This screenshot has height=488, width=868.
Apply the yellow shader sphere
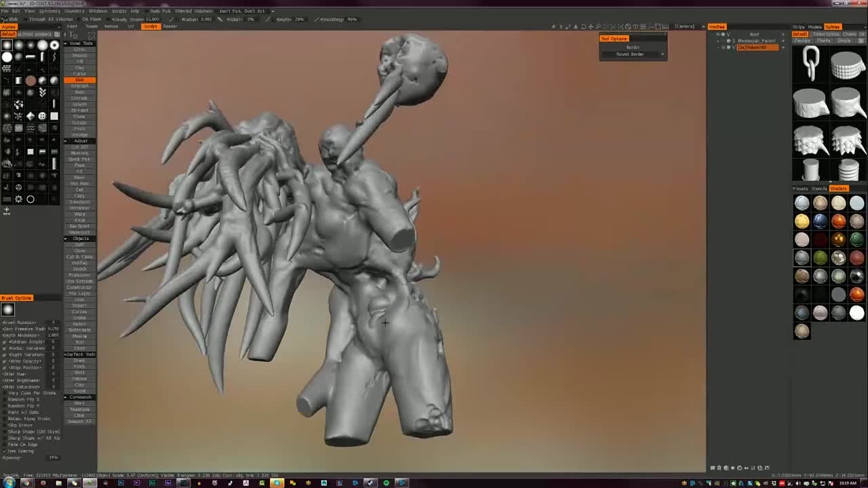click(x=802, y=221)
